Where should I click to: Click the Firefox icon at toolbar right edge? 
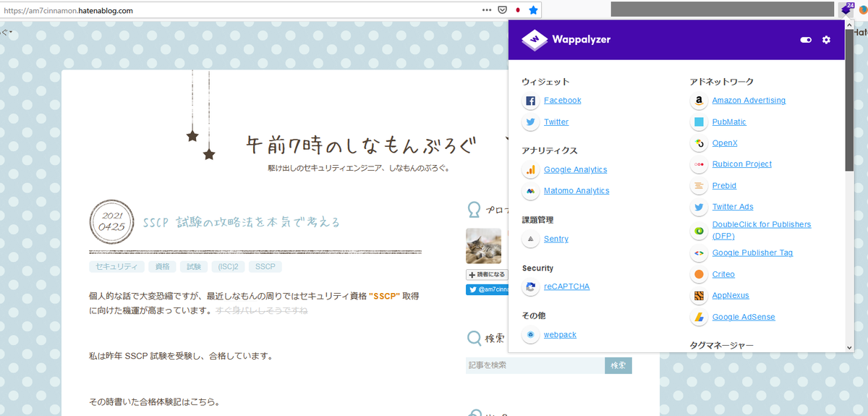(x=863, y=10)
